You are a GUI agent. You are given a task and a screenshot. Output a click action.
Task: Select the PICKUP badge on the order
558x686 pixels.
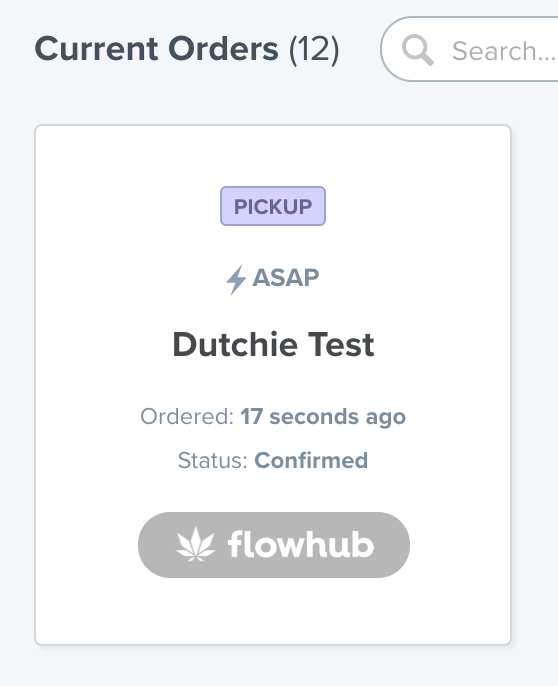pyautogui.click(x=273, y=206)
